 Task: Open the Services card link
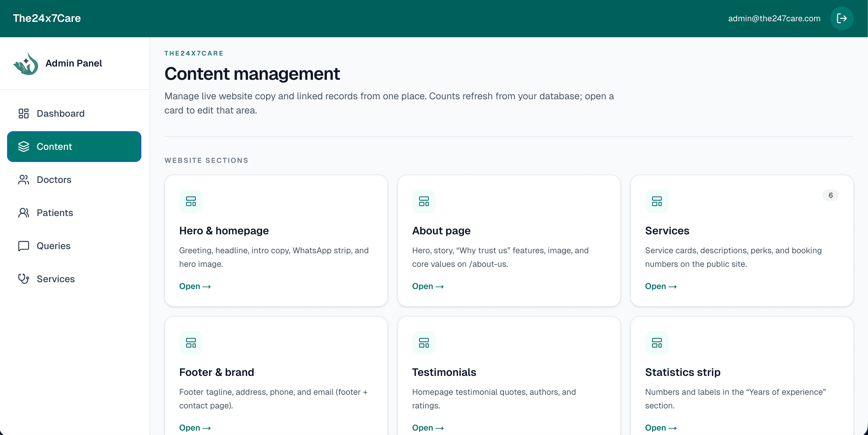tap(660, 286)
